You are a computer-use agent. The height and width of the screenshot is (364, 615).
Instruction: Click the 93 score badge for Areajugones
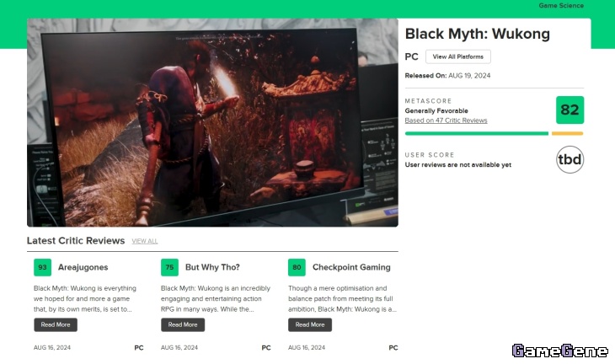[42, 267]
